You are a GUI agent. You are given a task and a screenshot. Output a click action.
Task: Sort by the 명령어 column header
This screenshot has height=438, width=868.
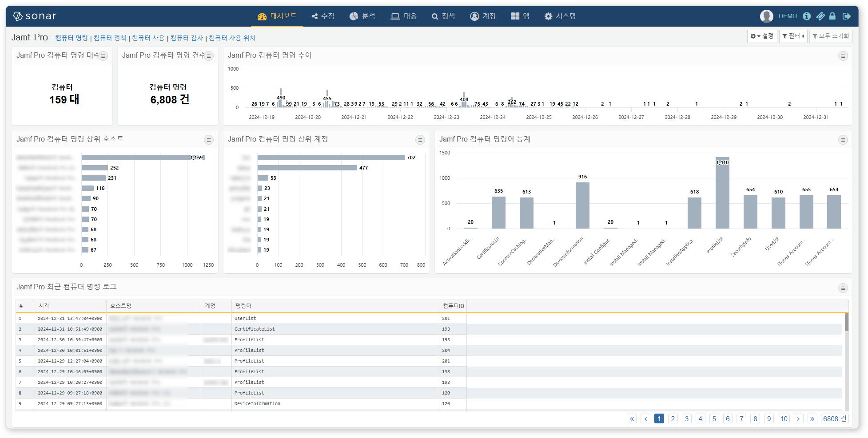click(x=335, y=306)
